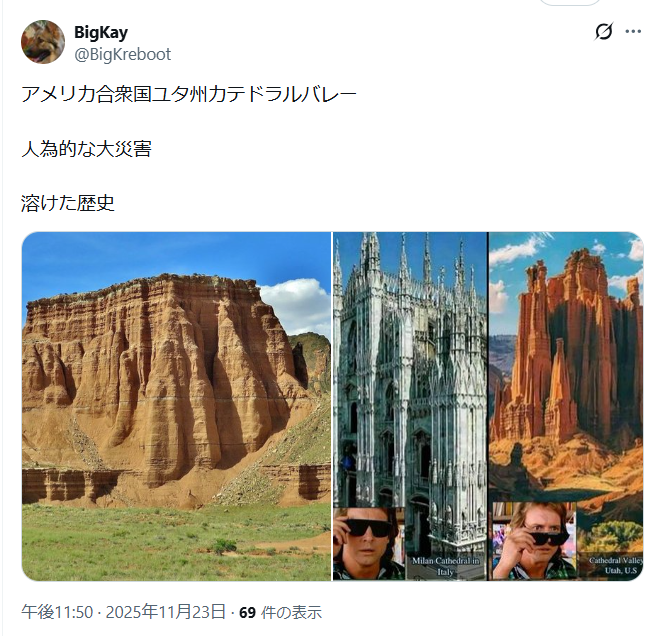Open the Milan Cathedral photo panel
Screen dimensions: 659x636
coord(410,406)
